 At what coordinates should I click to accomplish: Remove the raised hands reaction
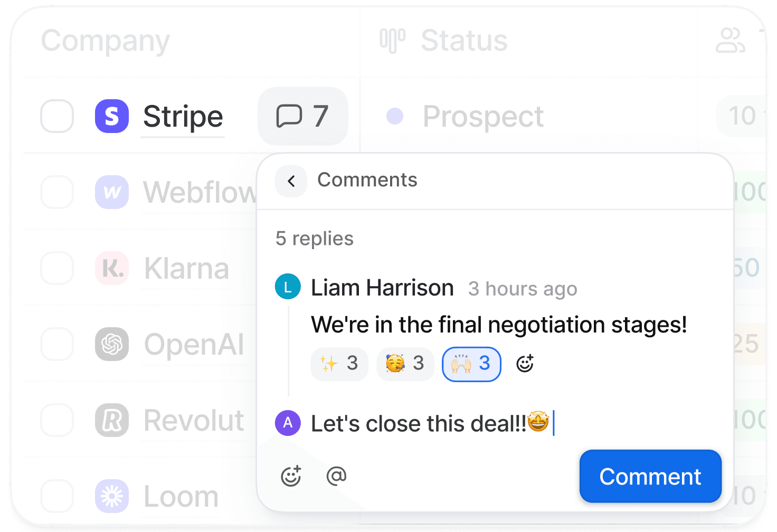[x=471, y=364]
